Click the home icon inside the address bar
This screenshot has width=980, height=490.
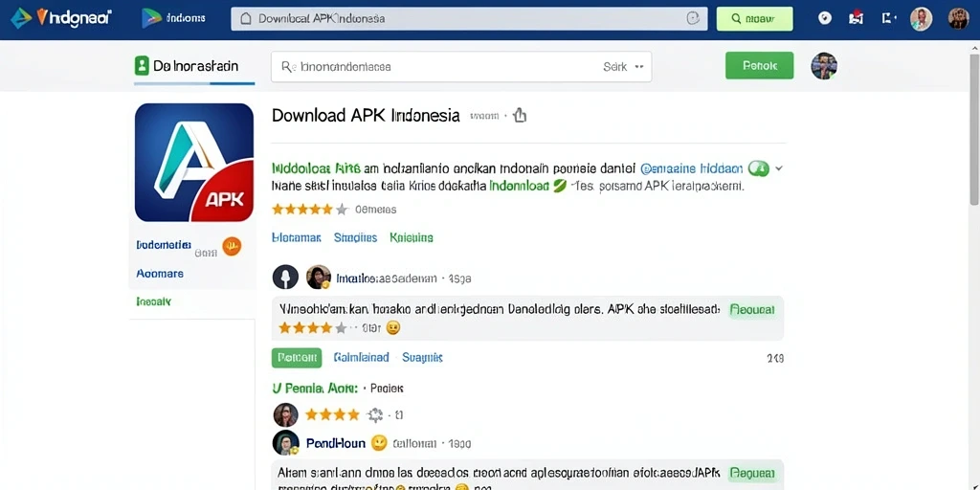246,19
